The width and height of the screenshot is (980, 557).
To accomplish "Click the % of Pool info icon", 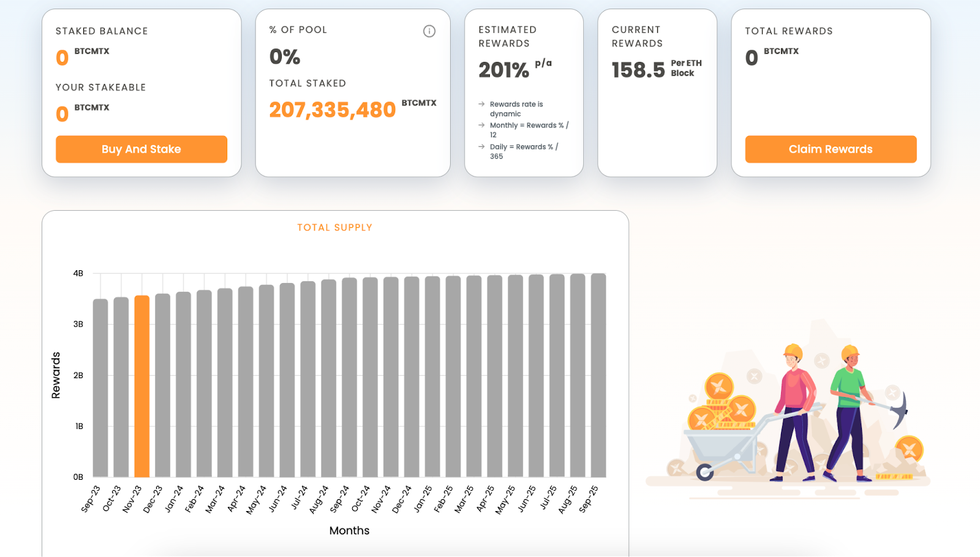I will click(429, 31).
